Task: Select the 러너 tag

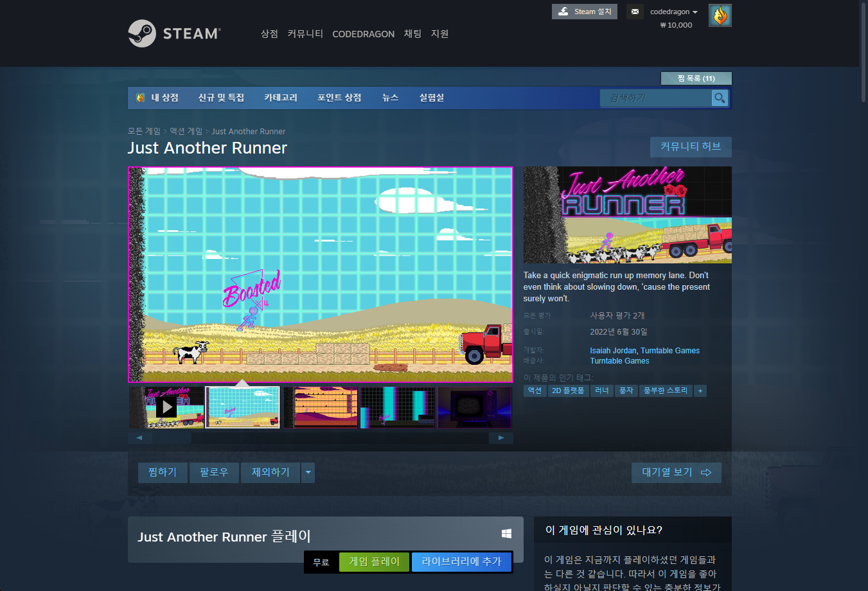Action: click(x=601, y=391)
